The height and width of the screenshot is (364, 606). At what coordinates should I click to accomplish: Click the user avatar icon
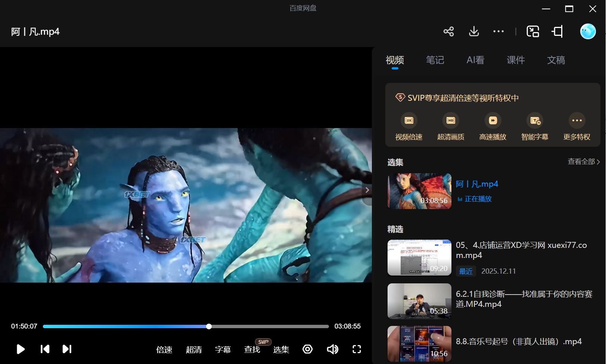(587, 31)
